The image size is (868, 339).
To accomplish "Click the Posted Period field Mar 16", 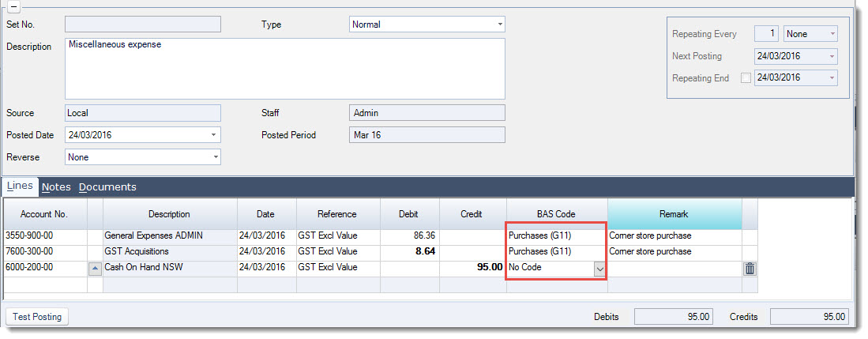I will point(426,135).
